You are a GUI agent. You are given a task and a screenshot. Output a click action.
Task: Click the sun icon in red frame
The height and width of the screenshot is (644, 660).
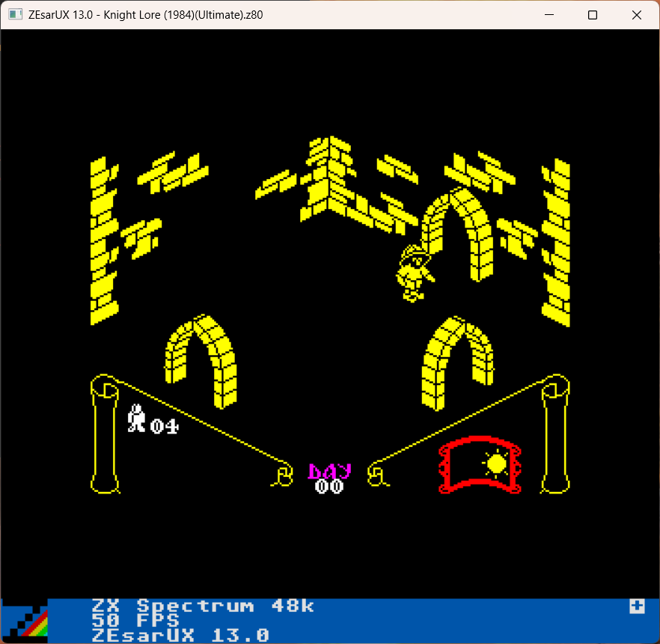point(496,464)
